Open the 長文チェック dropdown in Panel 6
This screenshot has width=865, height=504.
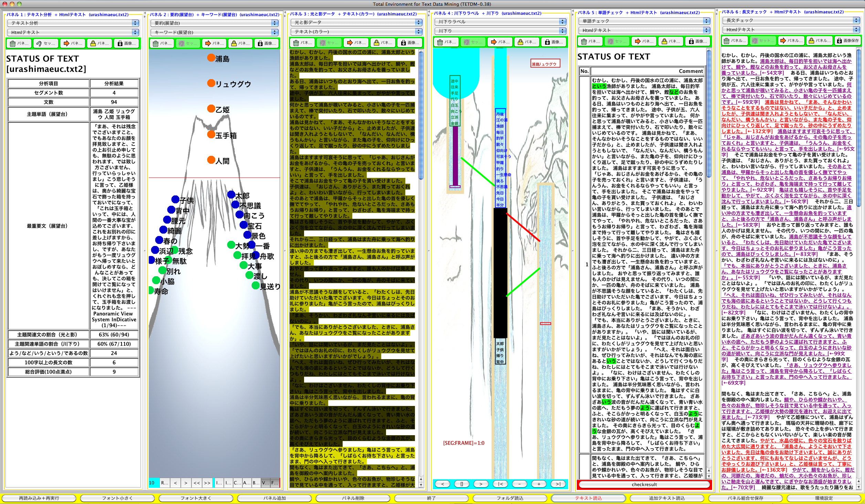click(x=789, y=20)
